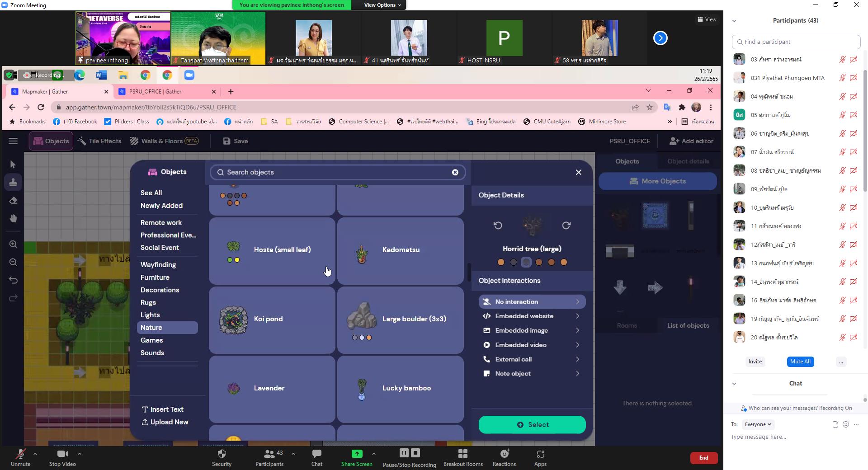Viewport: 868px width, 470px height.
Task: Click the green Share Screen icon
Action: pos(357,454)
